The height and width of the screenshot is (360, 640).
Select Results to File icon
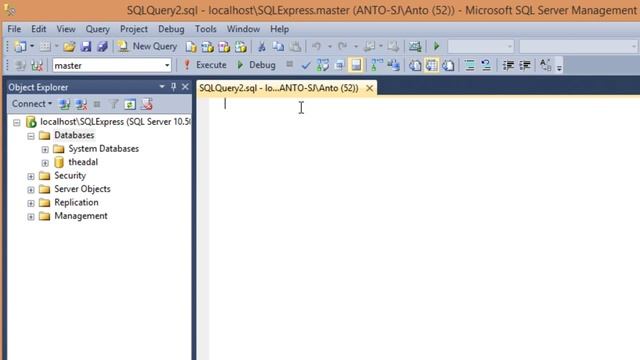pyautogui.click(x=448, y=65)
